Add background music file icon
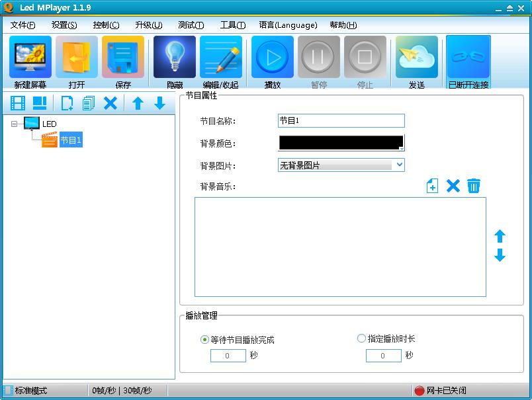This screenshot has height=400, width=532. point(432,186)
